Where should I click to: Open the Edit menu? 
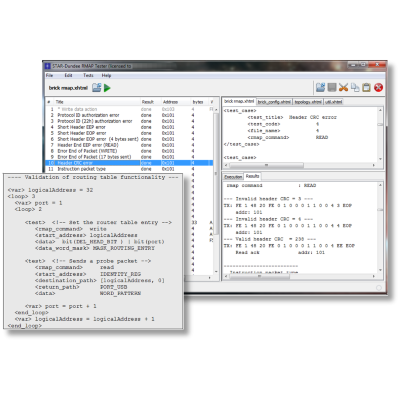click(68, 75)
